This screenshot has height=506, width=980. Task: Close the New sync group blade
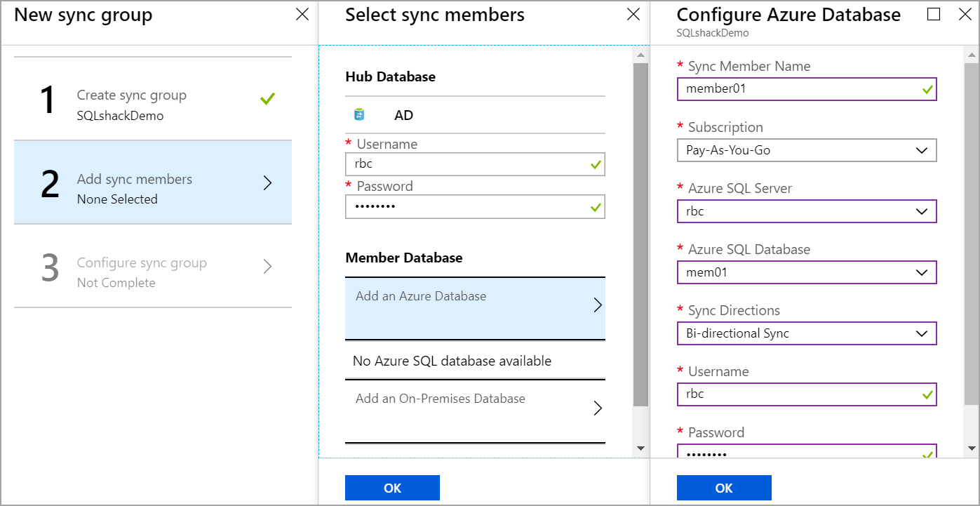coord(302,15)
